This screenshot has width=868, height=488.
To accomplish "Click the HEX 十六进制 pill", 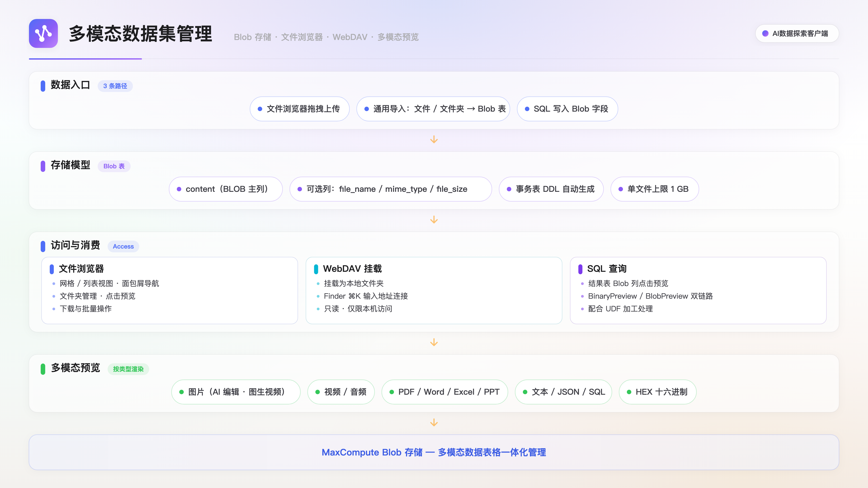I will pyautogui.click(x=657, y=392).
